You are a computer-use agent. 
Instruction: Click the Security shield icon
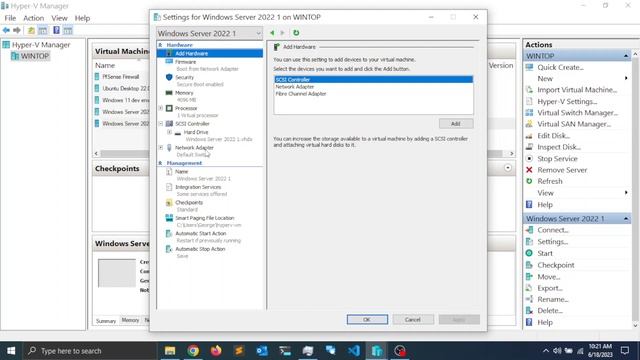pos(169,77)
